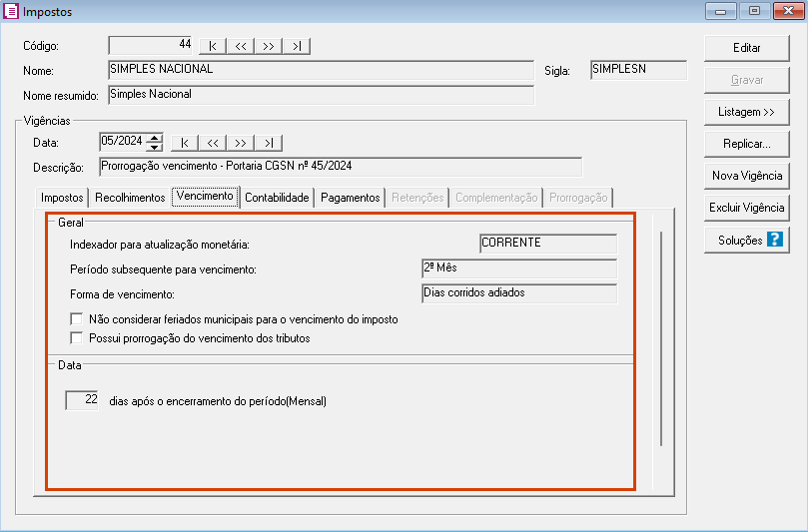Create a Nova Vigência
The height and width of the screenshot is (532, 808).
pos(747,176)
